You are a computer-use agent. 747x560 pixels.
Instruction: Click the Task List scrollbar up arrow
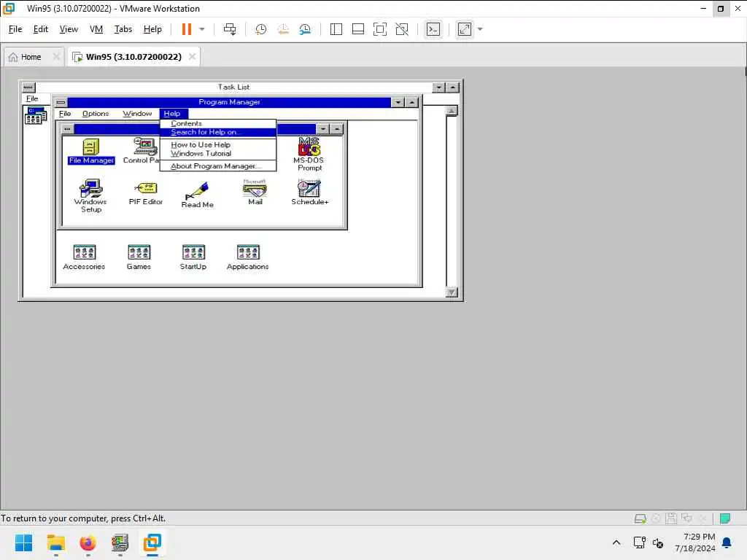click(452, 111)
